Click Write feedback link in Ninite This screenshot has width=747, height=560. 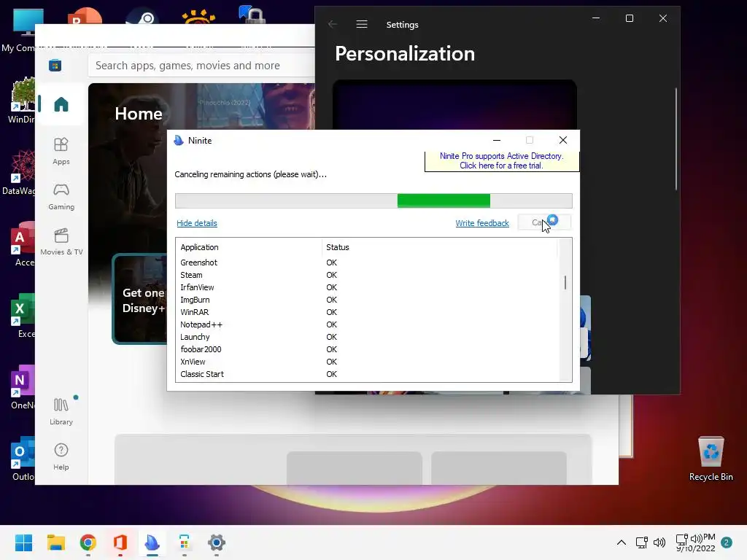tap(482, 223)
